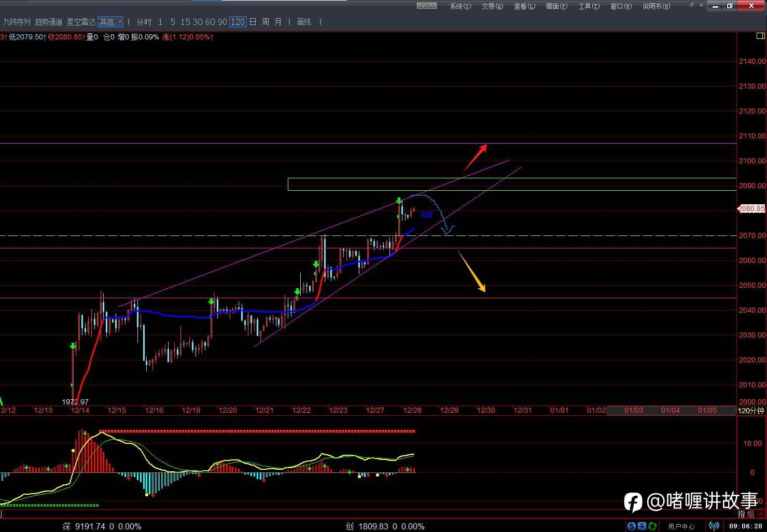Viewport: 767px width, 532px height.
Task: Click the 12/28 date on time axis
Action: coord(412,410)
